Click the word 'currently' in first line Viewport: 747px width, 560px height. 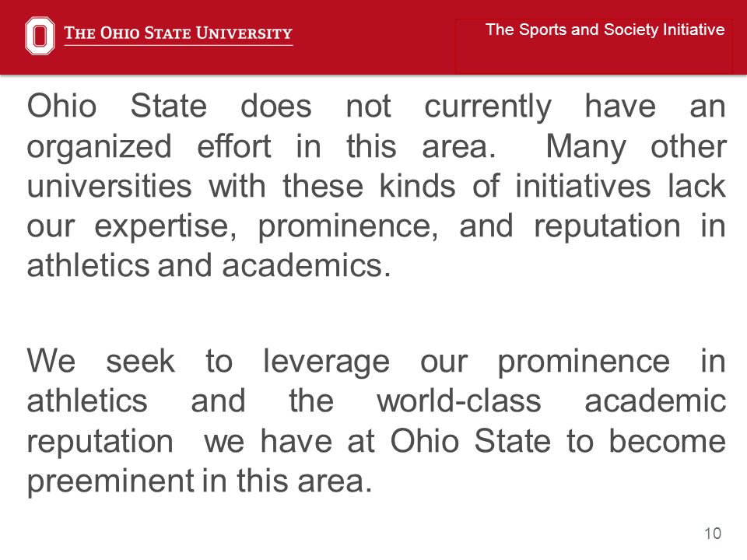488,108
